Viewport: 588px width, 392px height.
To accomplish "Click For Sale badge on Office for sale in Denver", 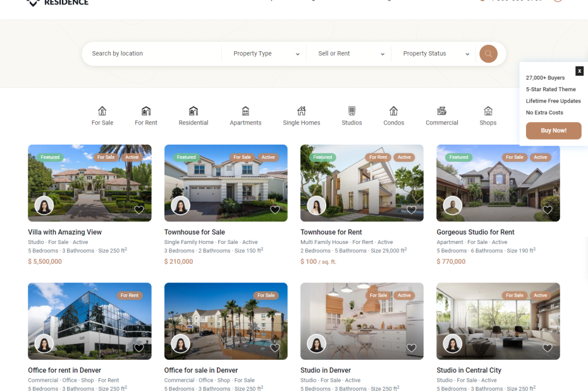I will 266,295.
